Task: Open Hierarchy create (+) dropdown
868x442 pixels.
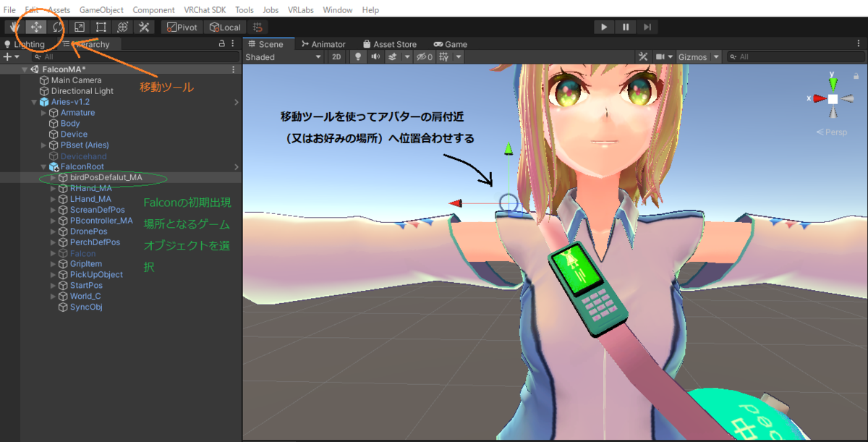Action: (x=10, y=56)
